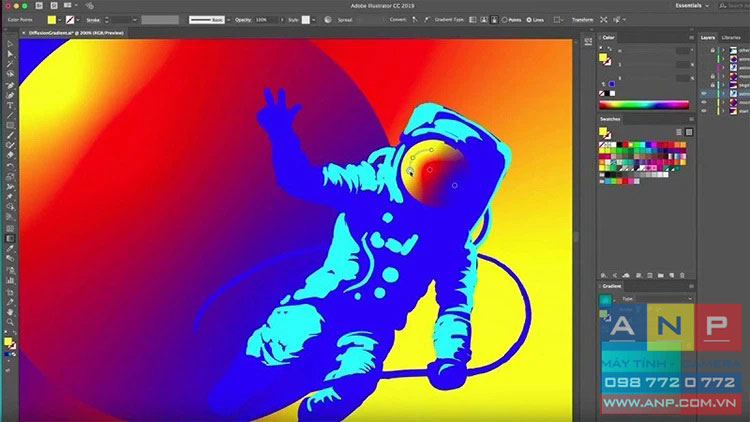Open the Basic brush definition dropdown
The height and width of the screenshot is (422, 750).
(228, 20)
